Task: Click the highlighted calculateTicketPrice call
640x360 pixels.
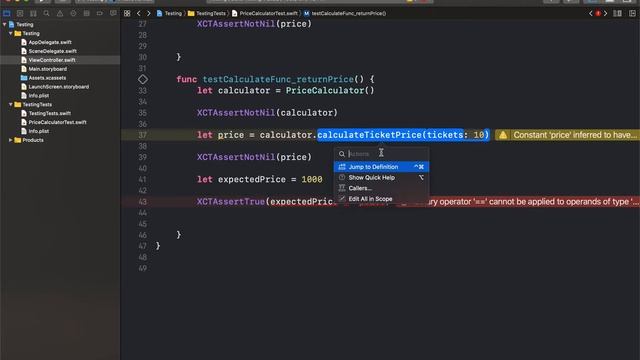Action: 403,135
